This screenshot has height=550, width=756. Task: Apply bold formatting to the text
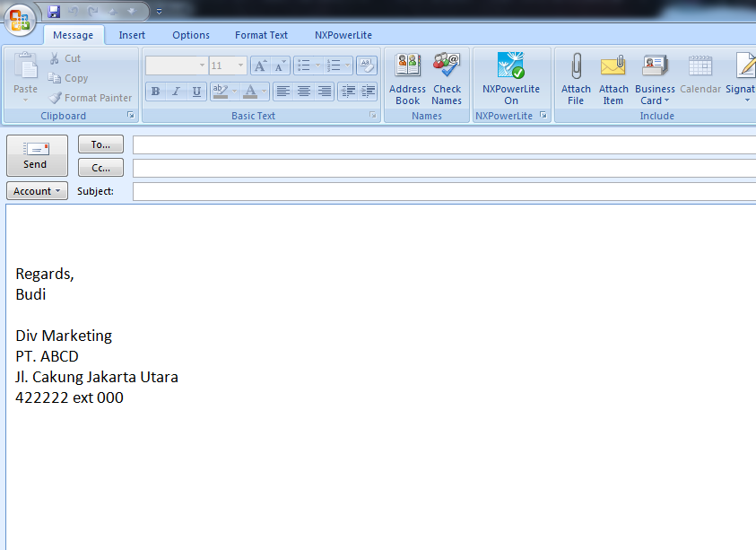154,91
